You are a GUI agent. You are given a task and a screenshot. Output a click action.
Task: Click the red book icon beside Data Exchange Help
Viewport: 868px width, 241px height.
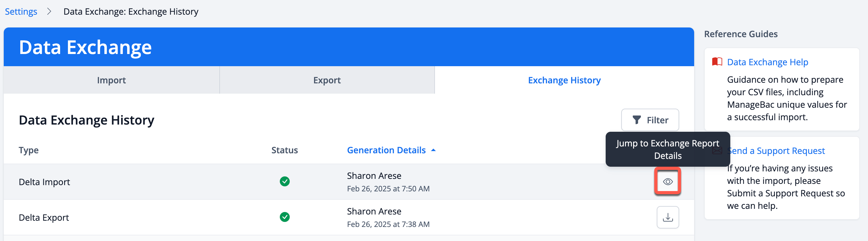(x=717, y=62)
